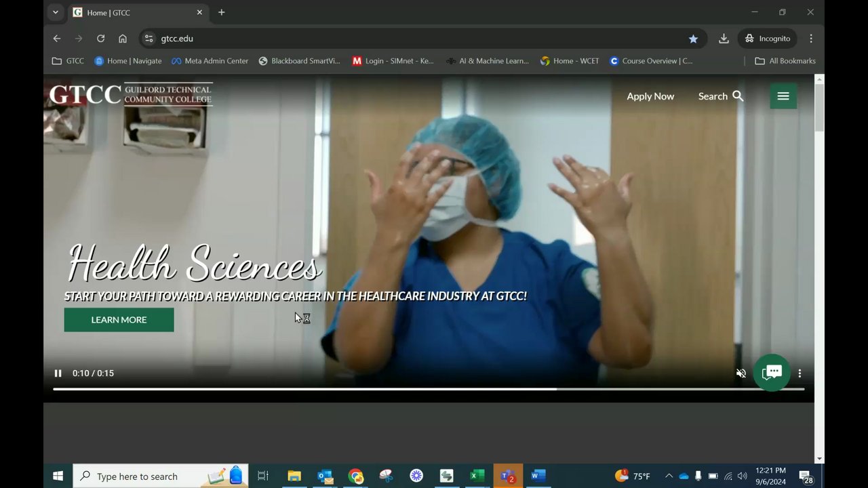
Task: Open the AI & Machine Learn... bookmark
Action: coord(487,61)
